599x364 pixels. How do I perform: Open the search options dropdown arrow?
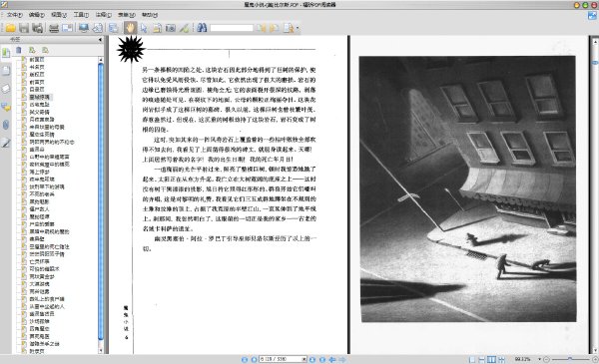coord(298,28)
